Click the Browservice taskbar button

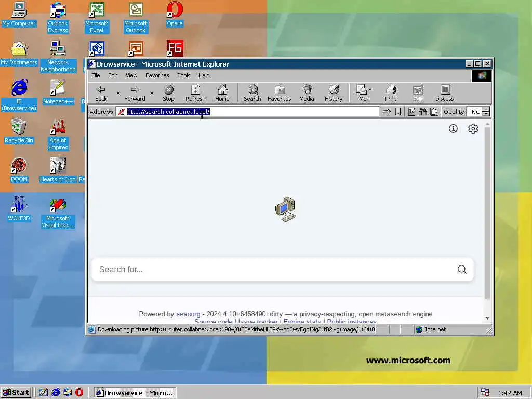pyautogui.click(x=135, y=393)
